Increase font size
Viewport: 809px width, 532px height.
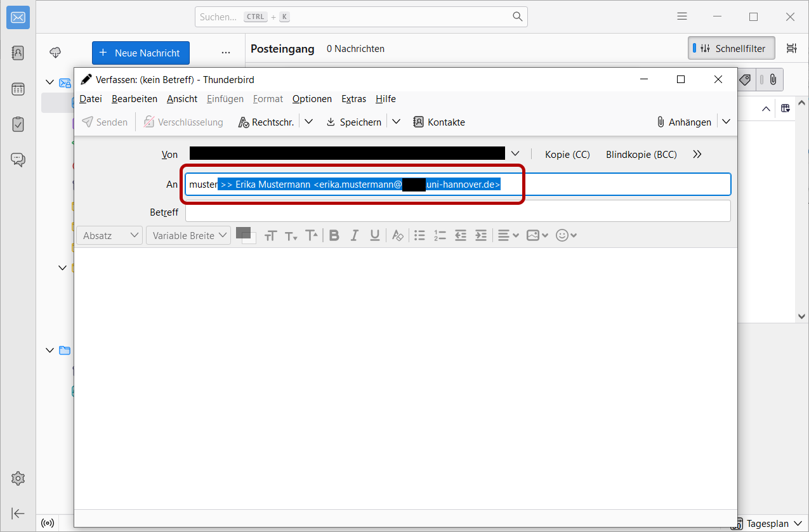coord(312,235)
